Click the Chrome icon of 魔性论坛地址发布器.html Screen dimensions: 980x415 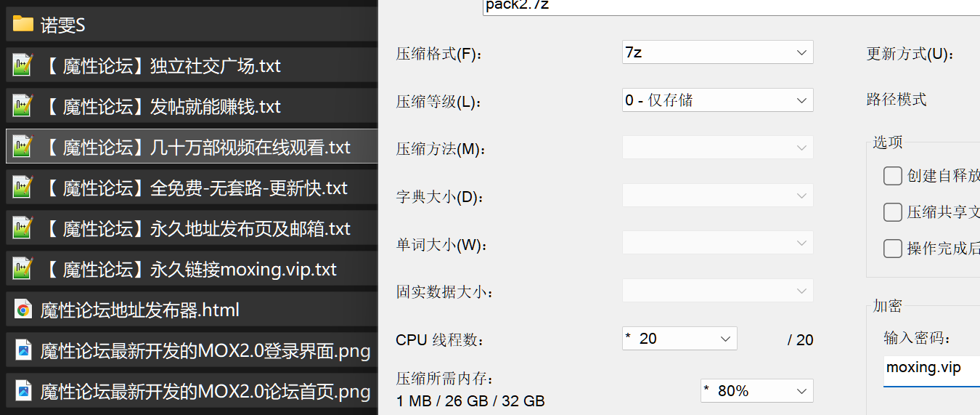tap(23, 310)
